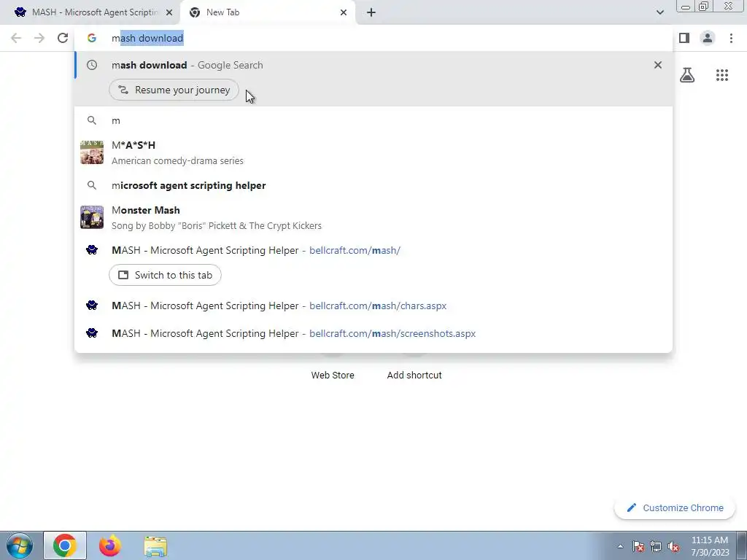Select the Monster Mash song suggestion
Viewport: 747px width, 560px height.
point(373,217)
